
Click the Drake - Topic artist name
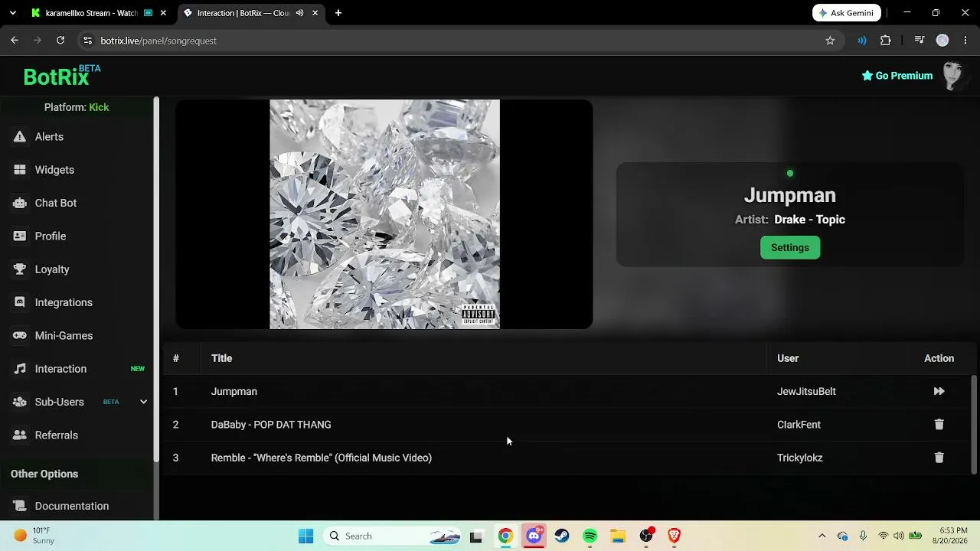click(809, 220)
